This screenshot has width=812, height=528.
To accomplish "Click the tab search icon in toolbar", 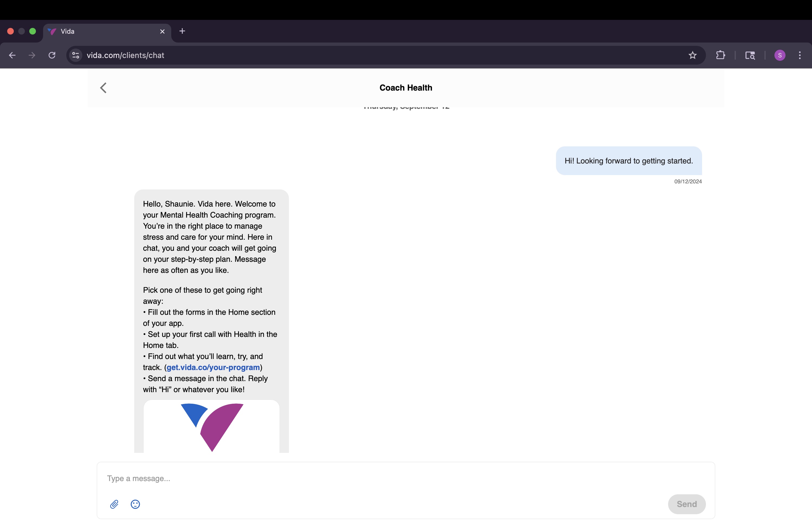I will click(750, 55).
